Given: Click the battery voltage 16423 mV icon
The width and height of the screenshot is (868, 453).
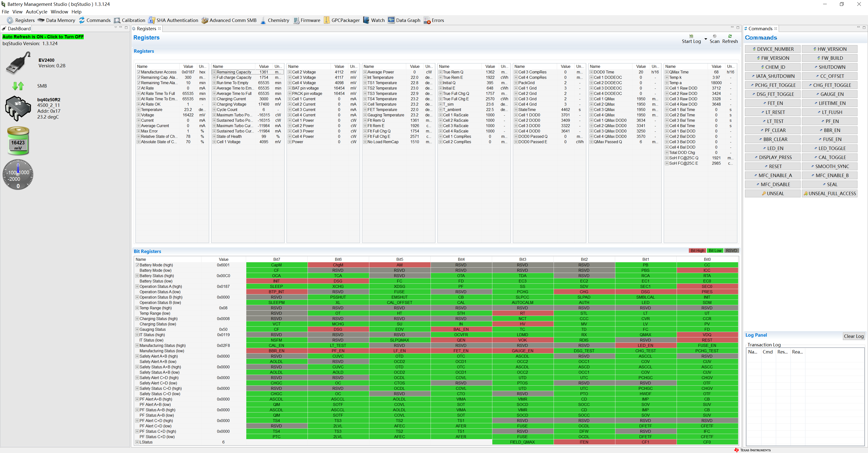Looking at the screenshot, I should tap(18, 141).
